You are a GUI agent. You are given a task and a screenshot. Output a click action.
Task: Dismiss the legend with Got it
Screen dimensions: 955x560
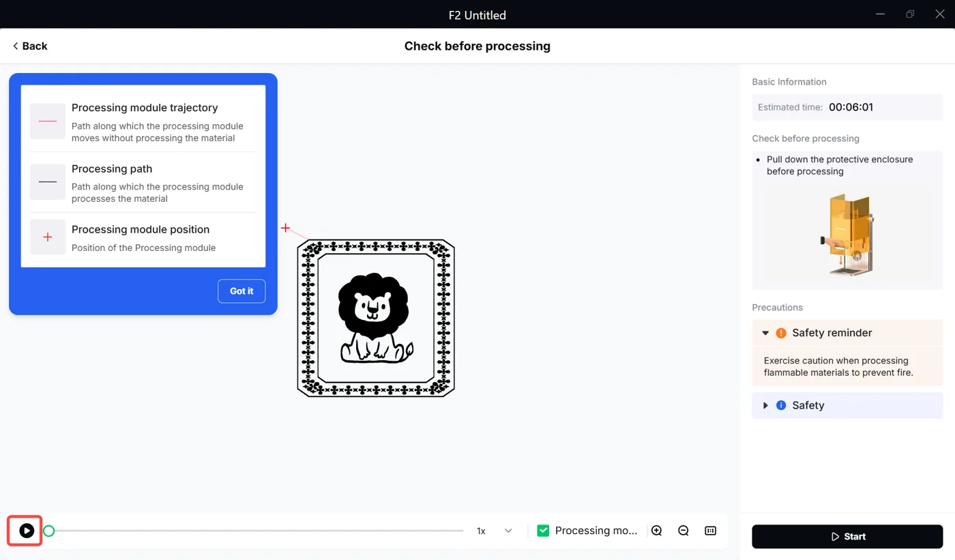[x=241, y=291]
